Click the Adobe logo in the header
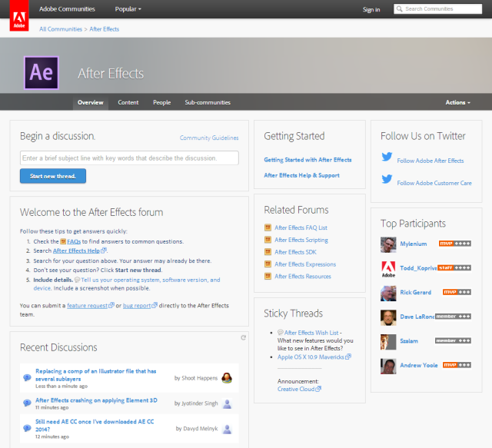The width and height of the screenshot is (492, 448). coord(19,15)
